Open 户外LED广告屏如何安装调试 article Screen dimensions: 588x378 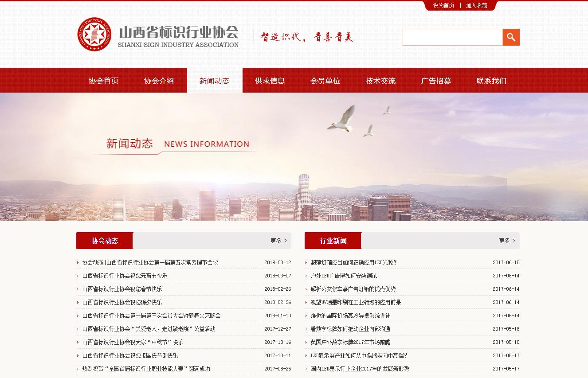[x=344, y=276]
